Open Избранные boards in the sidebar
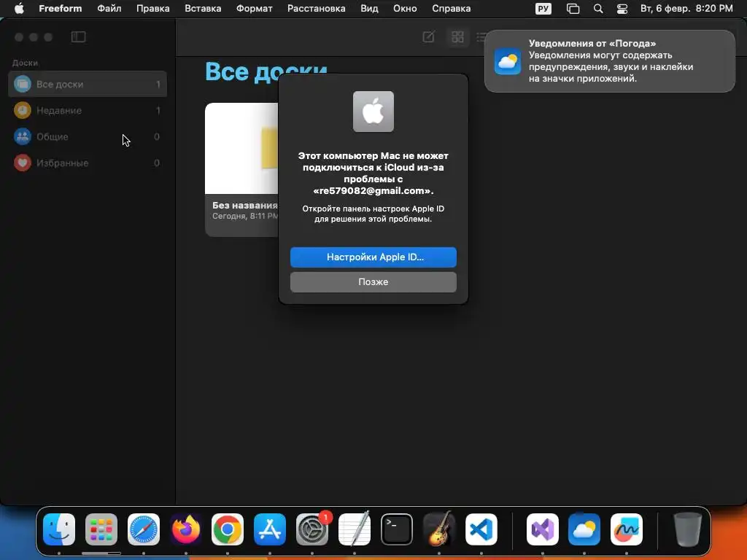This screenshot has height=560, width=747. pyautogui.click(x=88, y=163)
